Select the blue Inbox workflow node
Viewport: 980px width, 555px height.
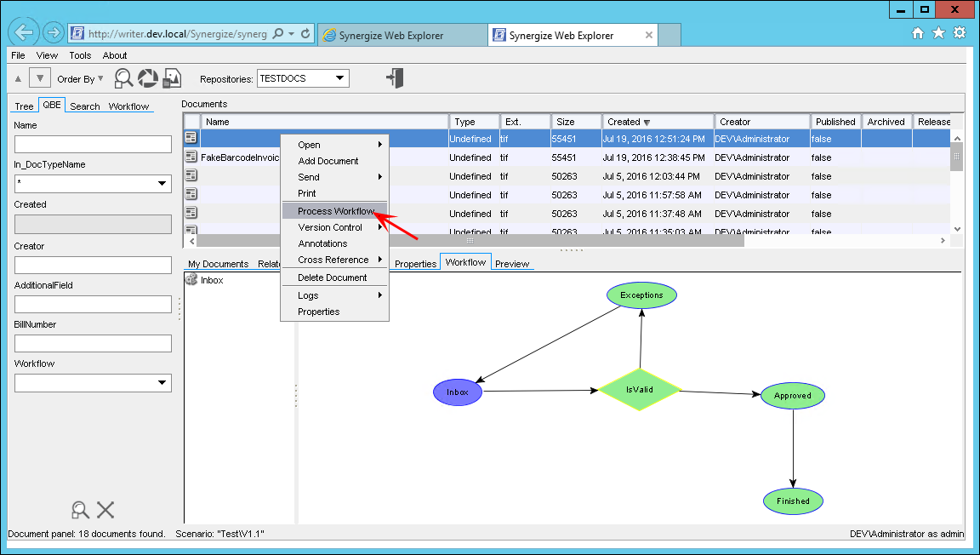click(x=458, y=392)
